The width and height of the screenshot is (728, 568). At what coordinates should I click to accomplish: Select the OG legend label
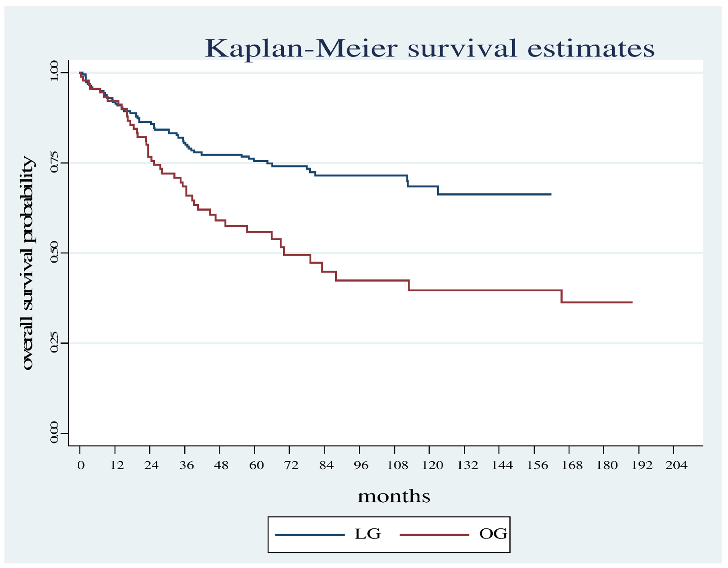[493, 534]
